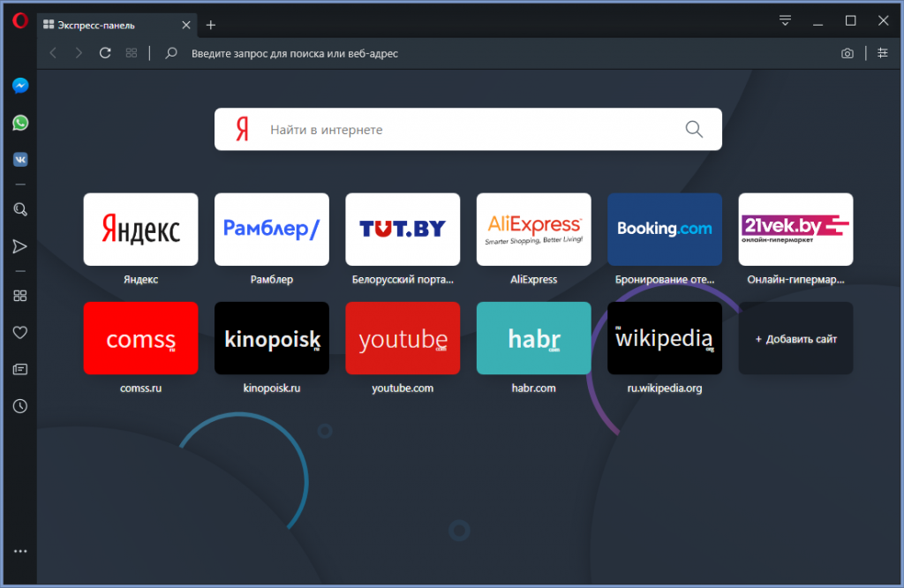Image resolution: width=904 pixels, height=588 pixels.
Task: Open a new tab with plus button
Action: [x=211, y=25]
